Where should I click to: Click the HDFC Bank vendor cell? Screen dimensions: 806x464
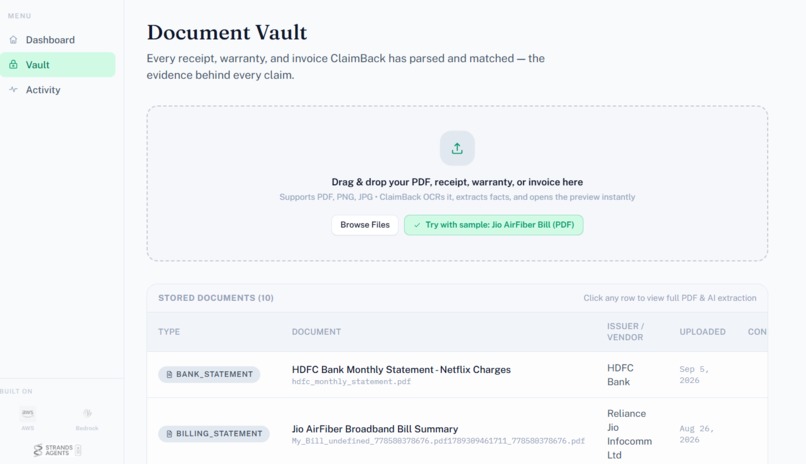(x=620, y=375)
